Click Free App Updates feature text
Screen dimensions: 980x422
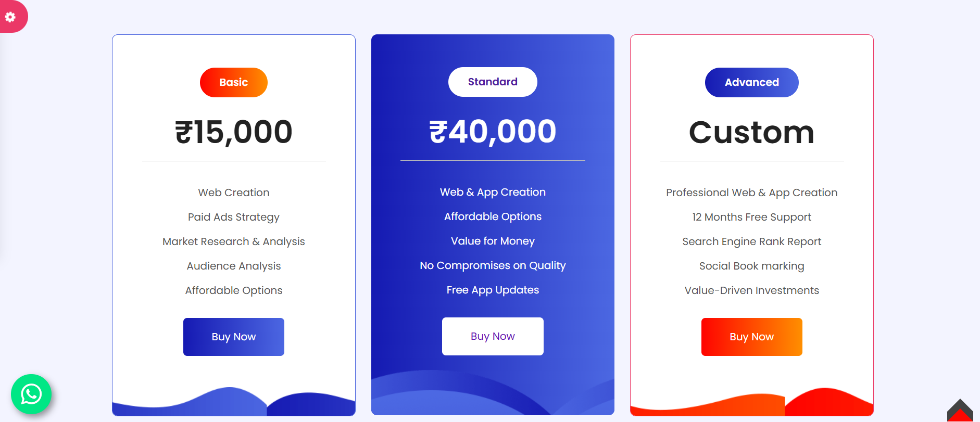(x=492, y=290)
